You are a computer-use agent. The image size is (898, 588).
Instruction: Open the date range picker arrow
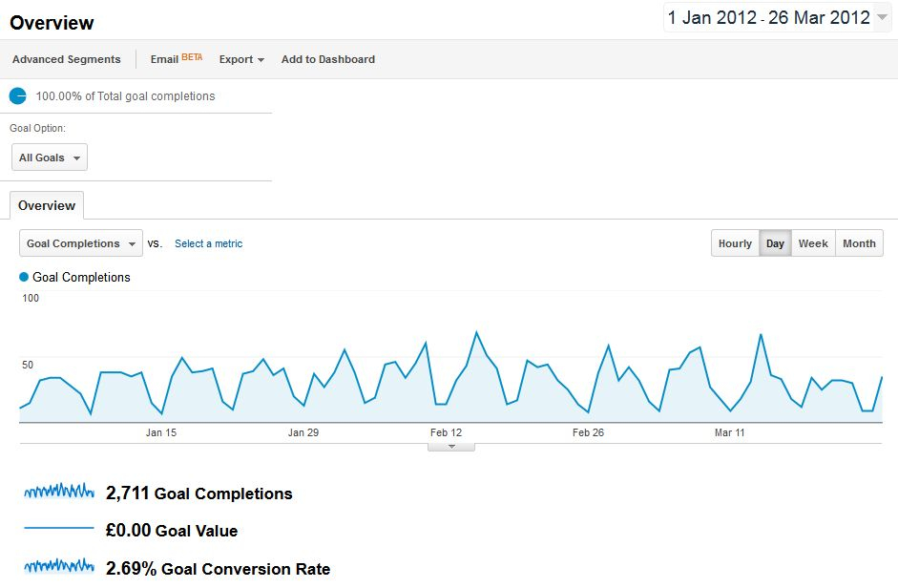coord(882,17)
